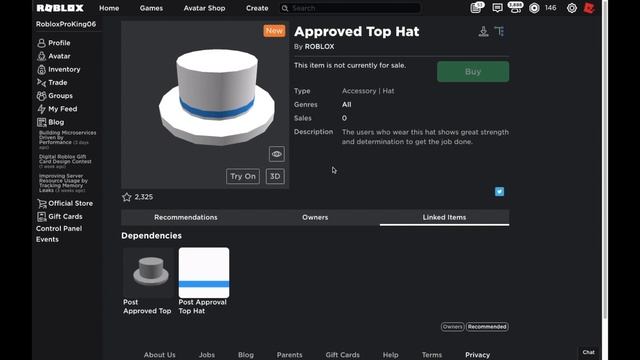Open the Avatar sidebar icon
Image resolution: width=640 pixels, height=360 pixels.
[41, 56]
